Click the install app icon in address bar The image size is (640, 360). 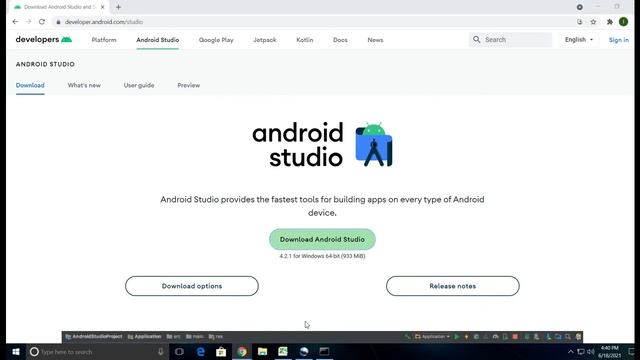(x=580, y=22)
